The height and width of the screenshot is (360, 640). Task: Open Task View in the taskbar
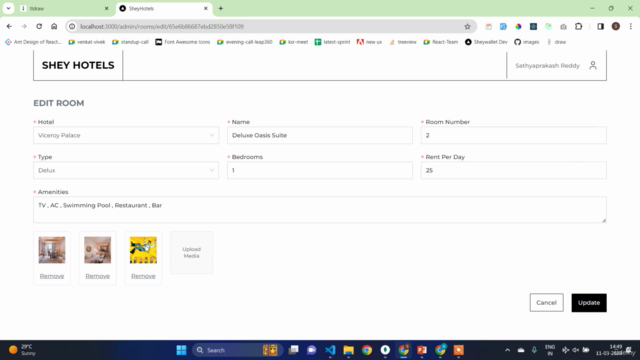click(293, 350)
